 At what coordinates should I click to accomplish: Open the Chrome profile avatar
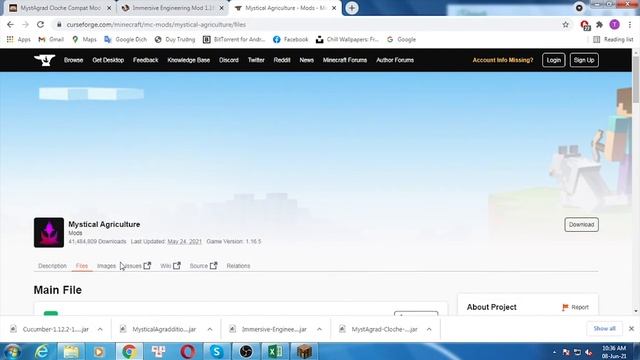[x=614, y=24]
